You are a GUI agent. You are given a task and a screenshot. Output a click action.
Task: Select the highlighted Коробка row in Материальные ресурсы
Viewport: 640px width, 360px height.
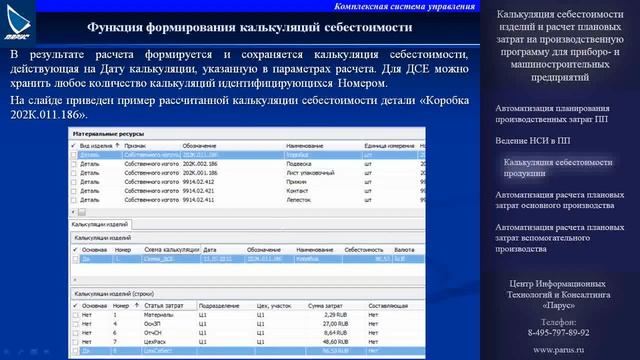248,155
